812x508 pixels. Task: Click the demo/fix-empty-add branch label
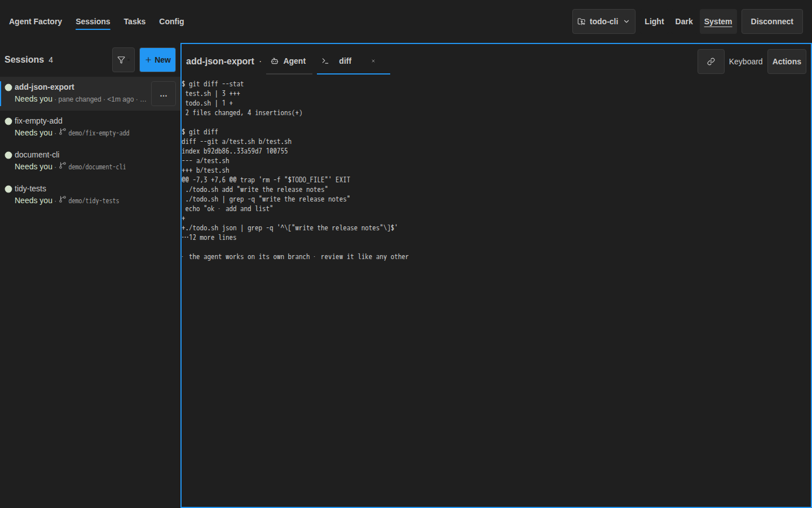[x=99, y=133]
